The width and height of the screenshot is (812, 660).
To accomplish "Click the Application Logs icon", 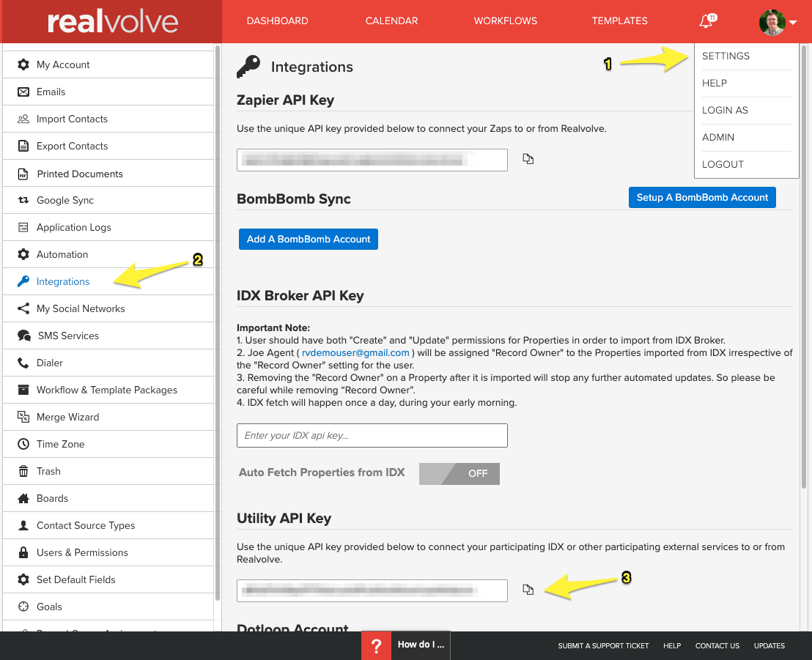I will pyautogui.click(x=23, y=227).
